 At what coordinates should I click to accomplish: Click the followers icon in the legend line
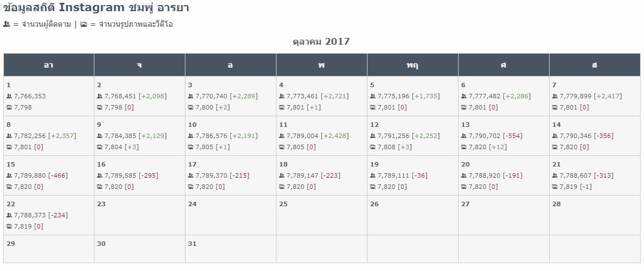click(7, 25)
